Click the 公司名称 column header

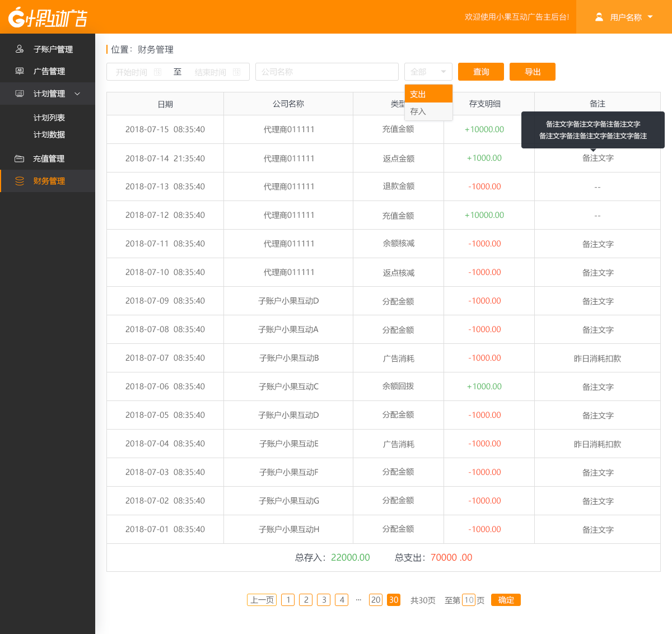(288, 104)
